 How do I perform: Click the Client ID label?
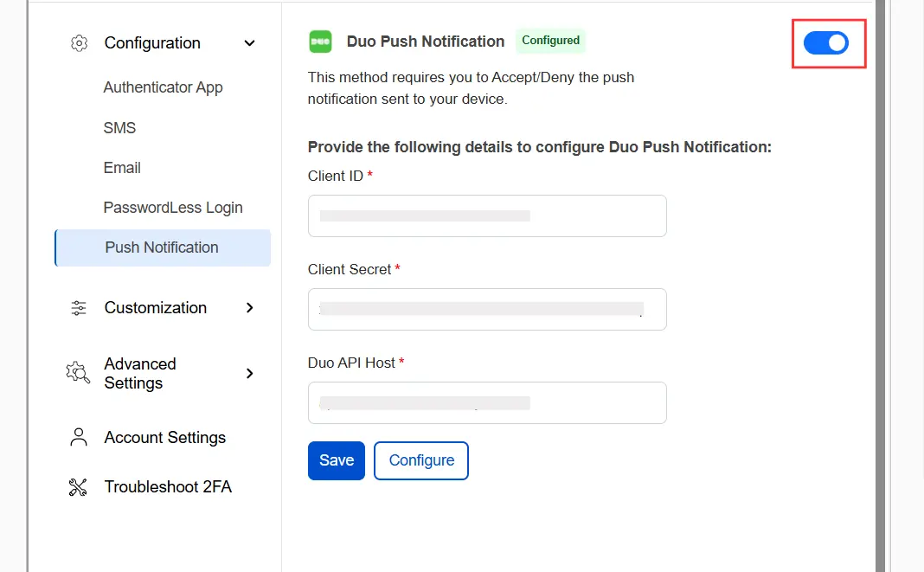click(336, 176)
